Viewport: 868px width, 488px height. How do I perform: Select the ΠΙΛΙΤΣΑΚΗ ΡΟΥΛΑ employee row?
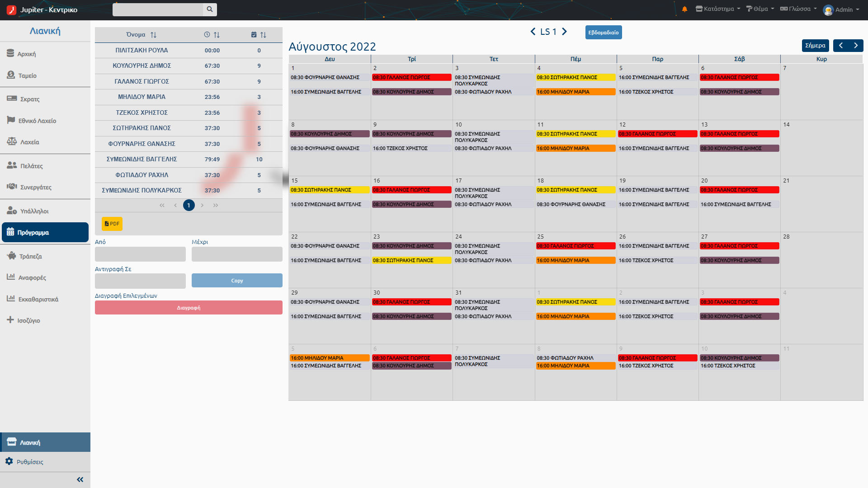click(189, 50)
